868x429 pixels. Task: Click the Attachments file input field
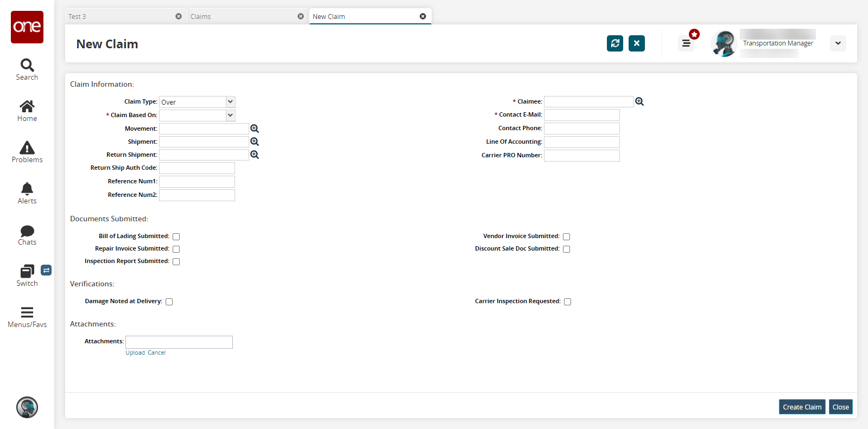179,342
